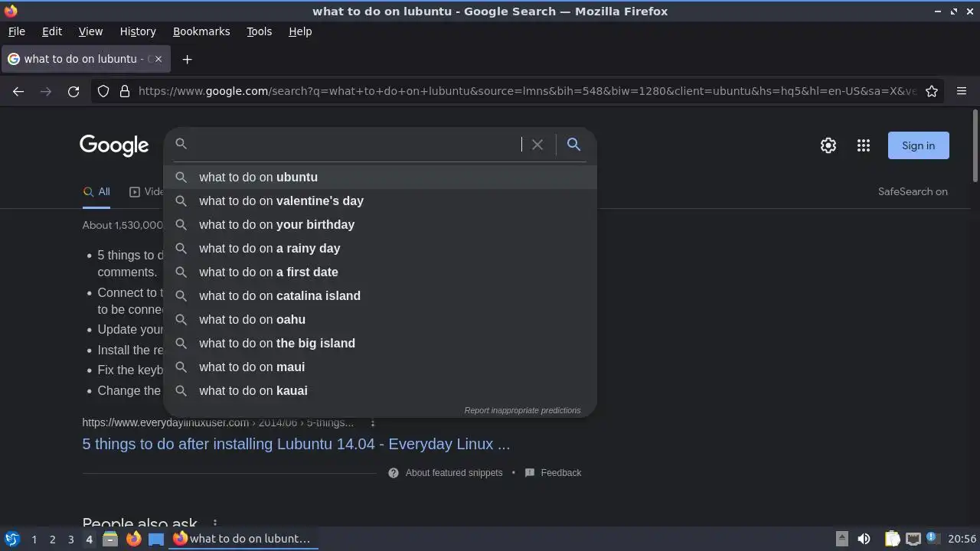Open the File menu
The image size is (980, 551).
click(17, 31)
